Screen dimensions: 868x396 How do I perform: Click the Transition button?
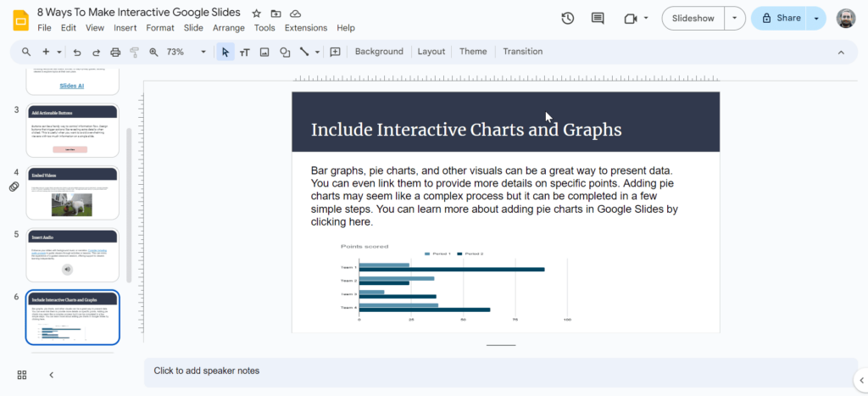point(522,52)
